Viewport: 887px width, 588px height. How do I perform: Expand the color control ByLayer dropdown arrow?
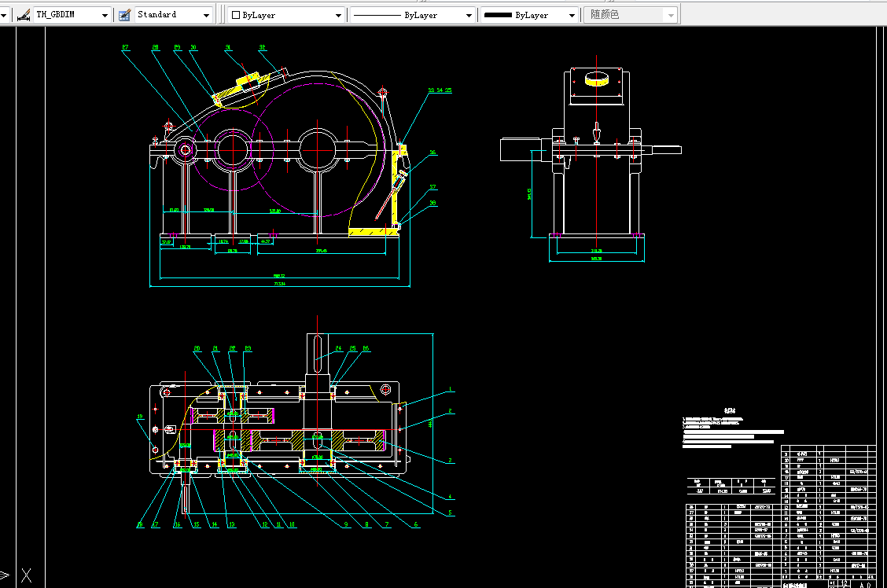point(339,15)
